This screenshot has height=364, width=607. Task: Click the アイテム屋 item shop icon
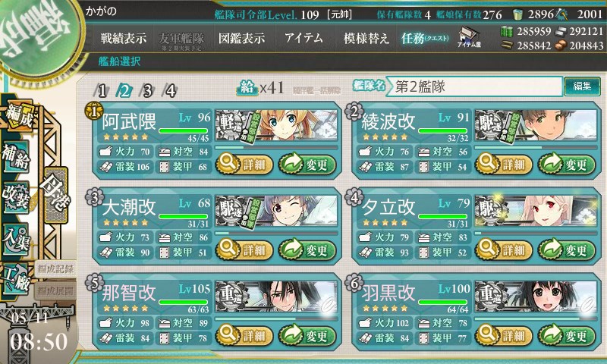tap(468, 37)
